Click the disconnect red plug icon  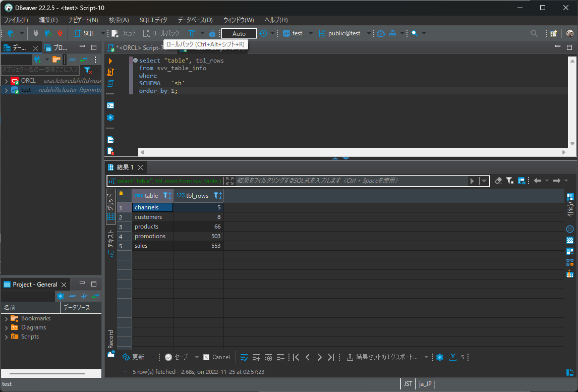tap(60, 33)
